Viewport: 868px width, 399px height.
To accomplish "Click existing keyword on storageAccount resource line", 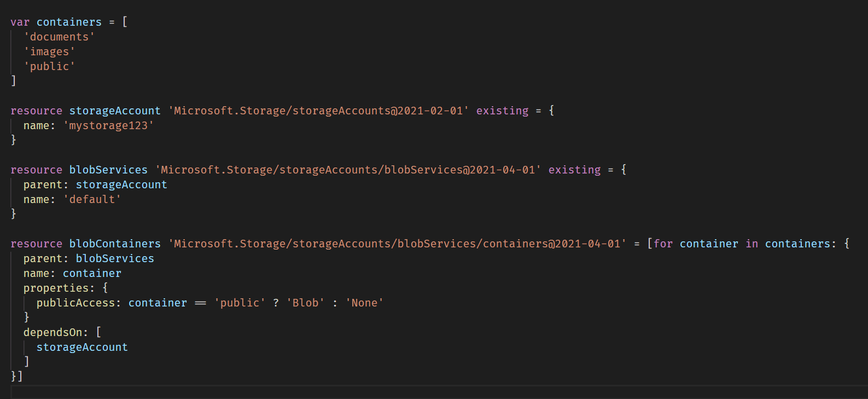I will [x=502, y=111].
